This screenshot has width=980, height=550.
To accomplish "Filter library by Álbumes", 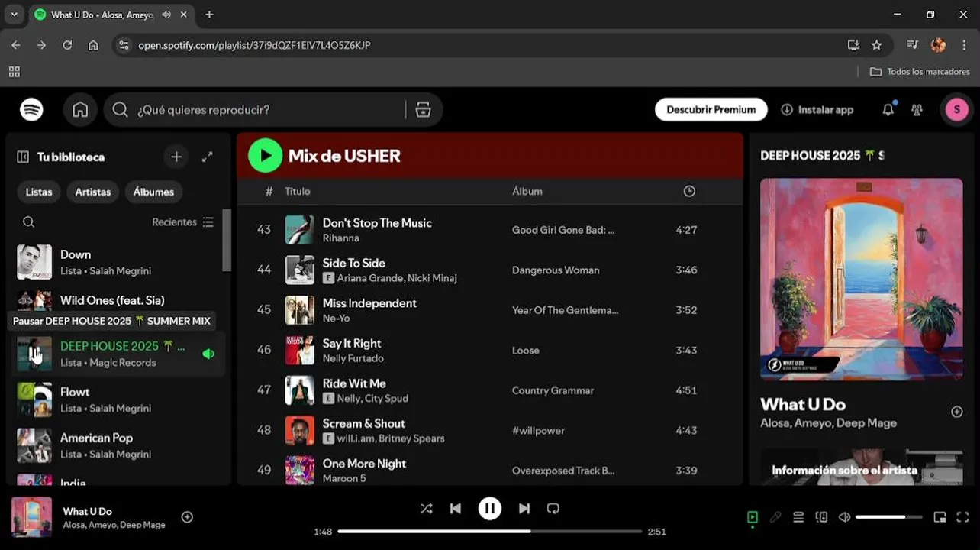I will (x=153, y=192).
